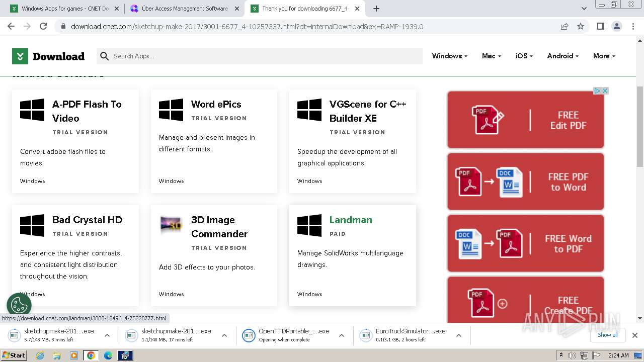Image resolution: width=644 pixels, height=362 pixels.
Task: Click Windows logo on A-PDF Flash card
Action: (32, 110)
